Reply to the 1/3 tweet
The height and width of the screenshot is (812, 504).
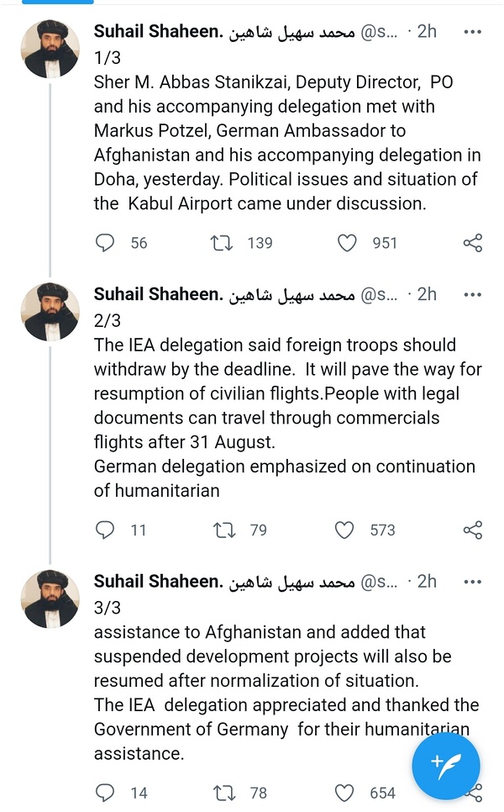[x=105, y=243]
